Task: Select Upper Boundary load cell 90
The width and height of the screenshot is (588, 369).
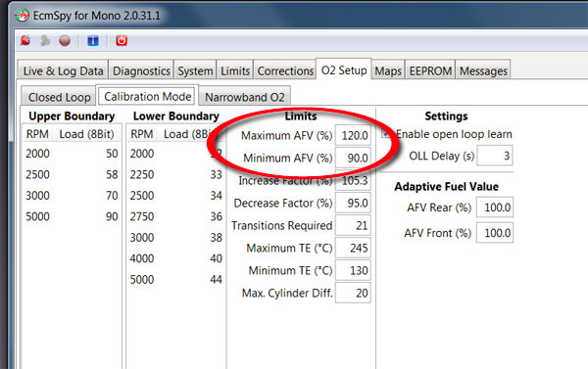Action: coord(112,216)
